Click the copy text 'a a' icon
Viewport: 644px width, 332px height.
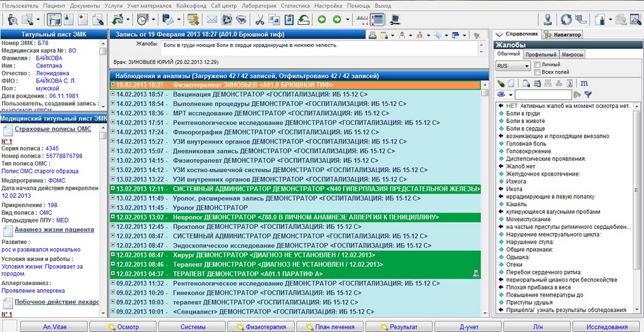(x=274, y=19)
